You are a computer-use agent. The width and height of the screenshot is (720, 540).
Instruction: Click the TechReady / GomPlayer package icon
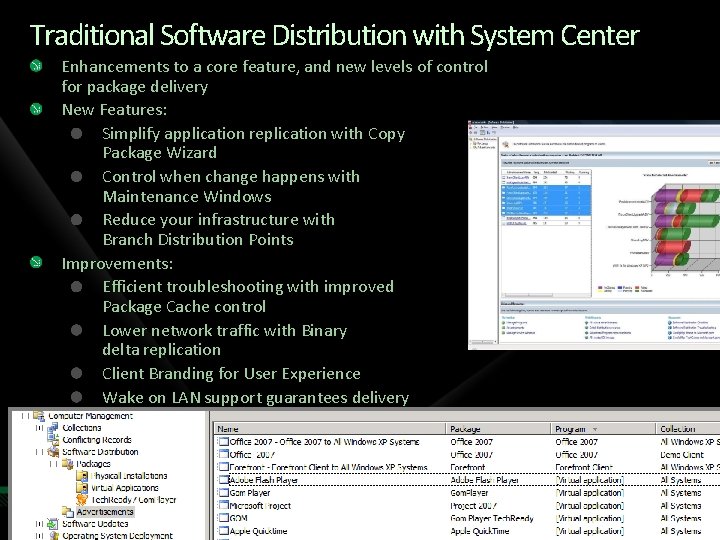(x=82, y=500)
